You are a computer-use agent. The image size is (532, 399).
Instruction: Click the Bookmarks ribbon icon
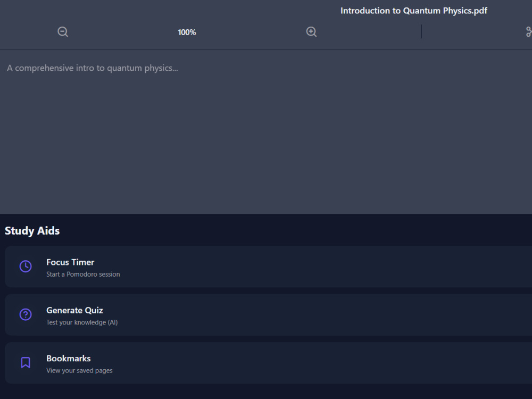(26, 362)
